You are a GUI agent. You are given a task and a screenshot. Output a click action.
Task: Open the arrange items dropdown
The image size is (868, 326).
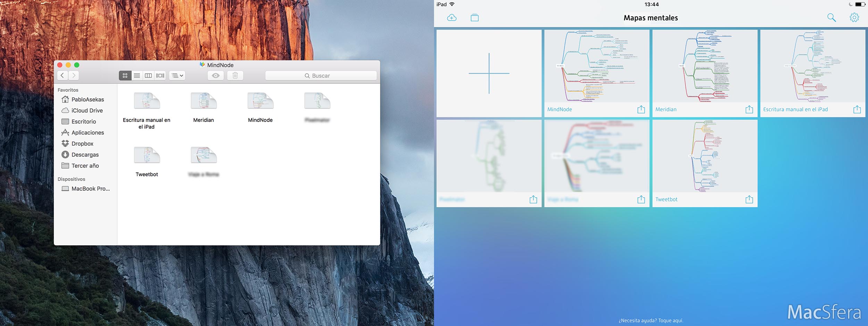(177, 75)
